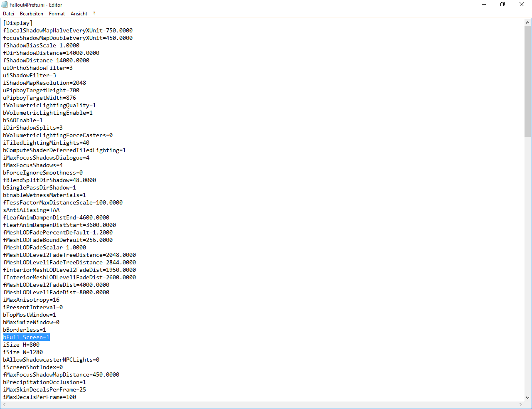
Task: Minimize the Editor window
Action: pyautogui.click(x=484, y=5)
